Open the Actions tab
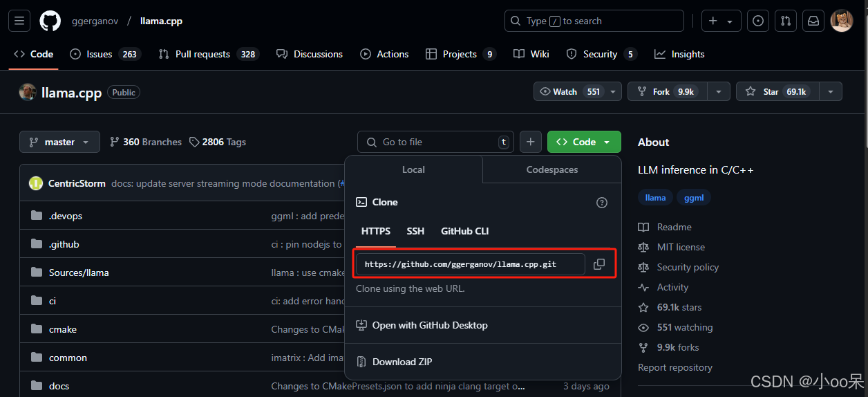Viewport: 868px width, 397px height. click(384, 54)
